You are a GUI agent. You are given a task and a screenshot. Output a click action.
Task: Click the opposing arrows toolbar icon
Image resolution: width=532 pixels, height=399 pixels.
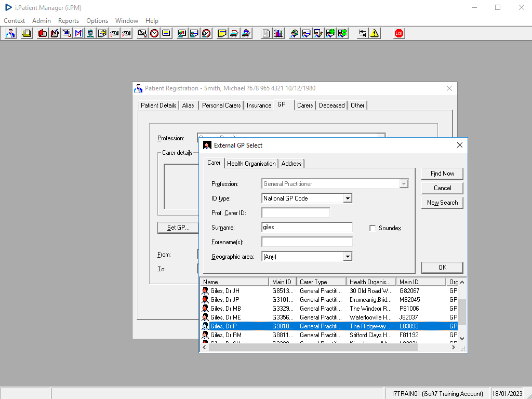[363, 33]
